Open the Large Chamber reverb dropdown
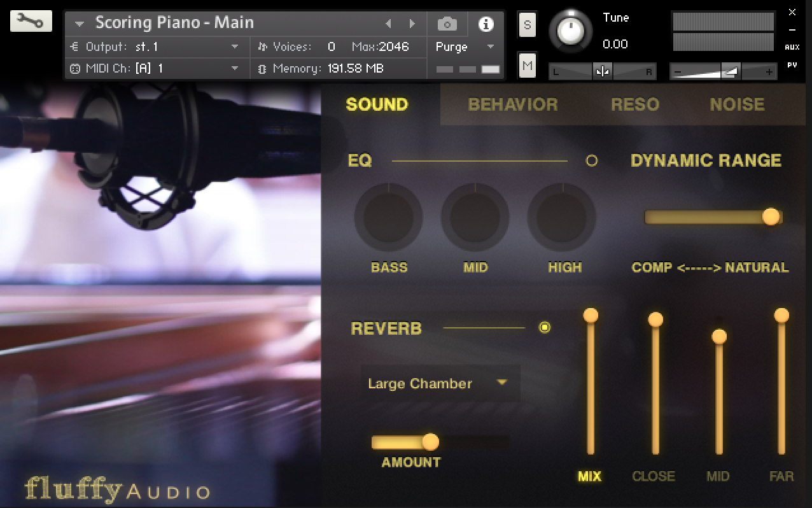Viewport: 812px width, 508px height. (440, 383)
